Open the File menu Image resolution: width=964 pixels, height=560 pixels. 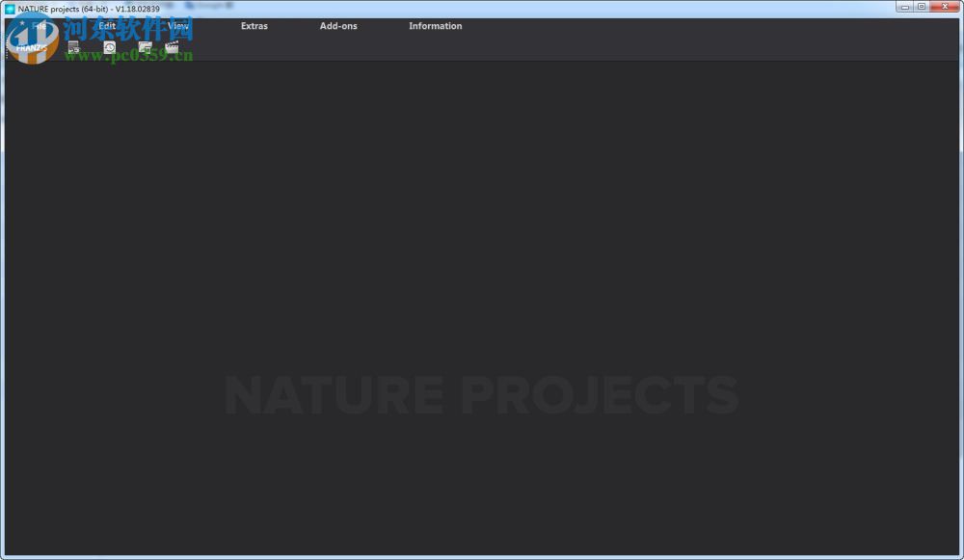pyautogui.click(x=39, y=26)
